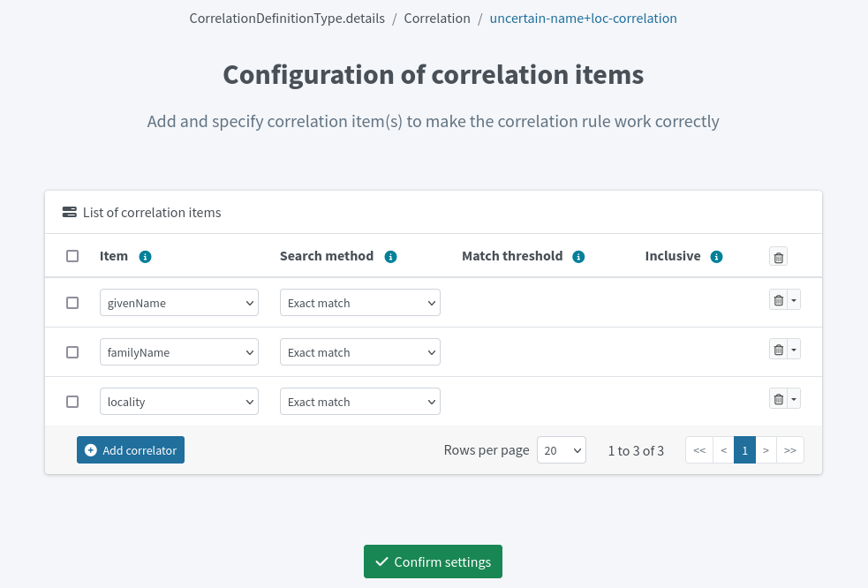Delete the givenName correlation row via trash icon
The height and width of the screenshot is (588, 868).
[777, 299]
